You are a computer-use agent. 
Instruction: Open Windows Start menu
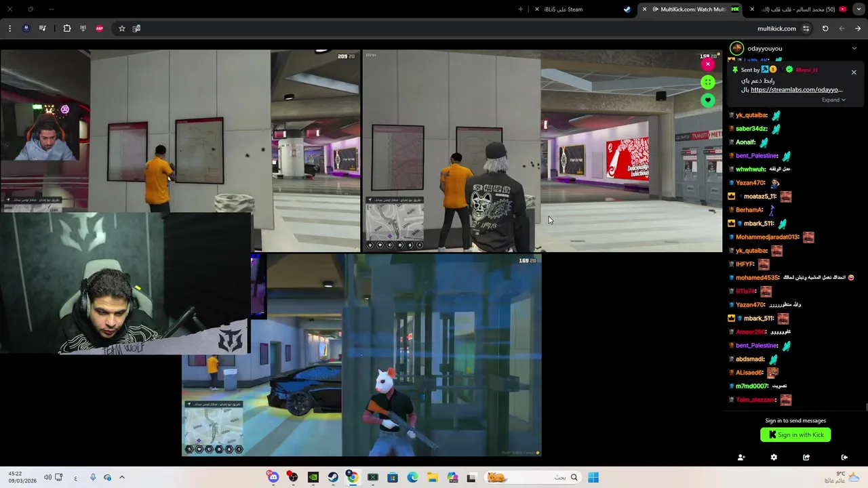point(593,477)
